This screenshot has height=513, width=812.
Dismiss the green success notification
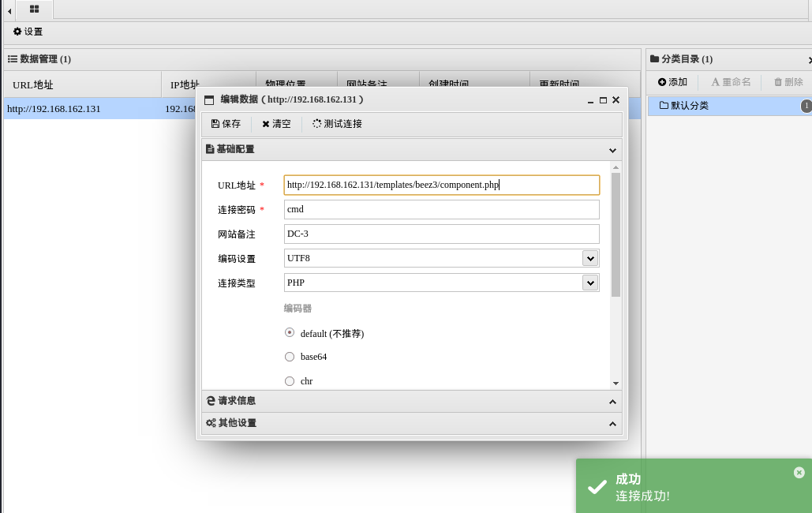pyautogui.click(x=799, y=472)
